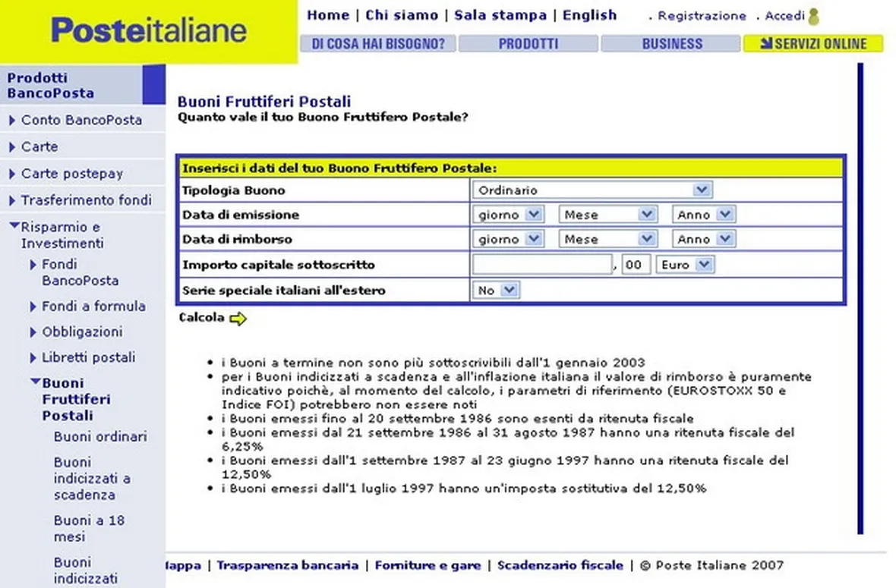The height and width of the screenshot is (588, 896).
Task: Open giorno dropdown for Data di rimborso
Action: [x=507, y=239]
